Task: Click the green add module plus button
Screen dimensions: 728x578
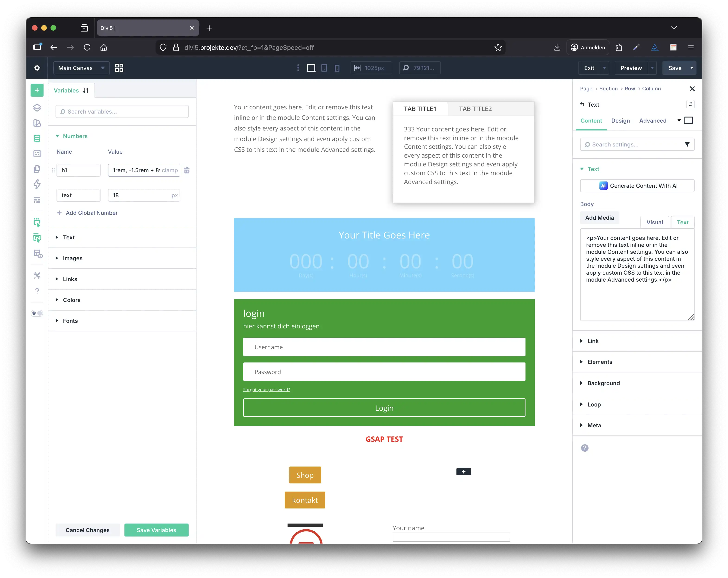Action: coord(37,90)
